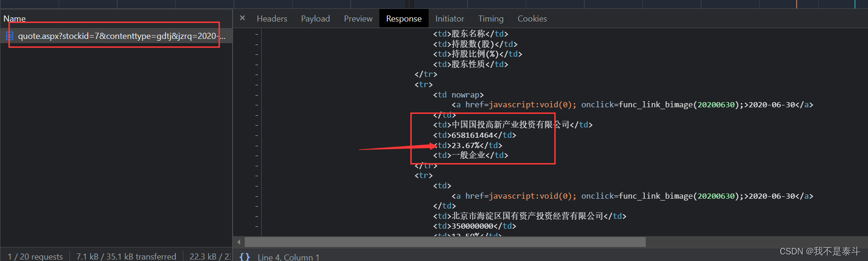Click the 北京市海淀区国有资产投资经营有限公司 line
Image resolution: width=868 pixels, height=261 pixels.
coord(529,216)
